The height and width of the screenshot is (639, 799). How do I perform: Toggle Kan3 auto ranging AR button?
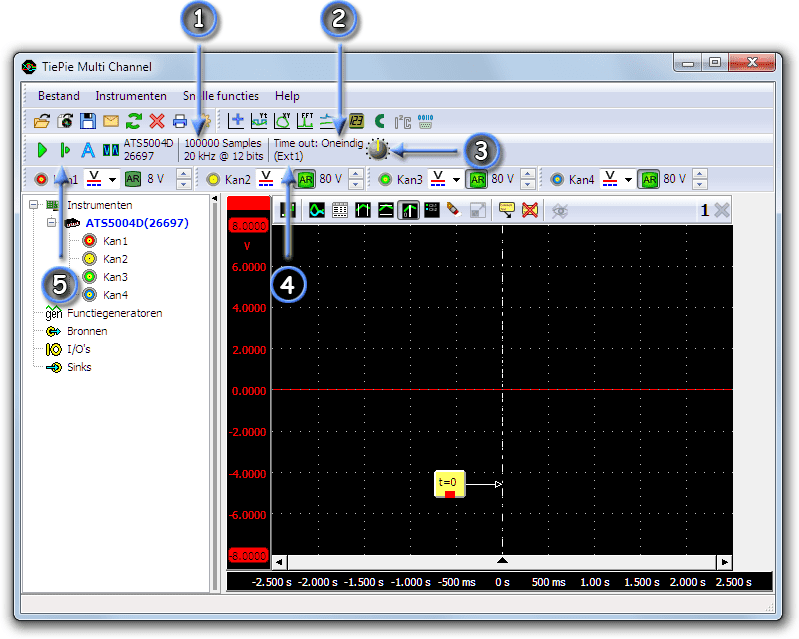point(477,179)
